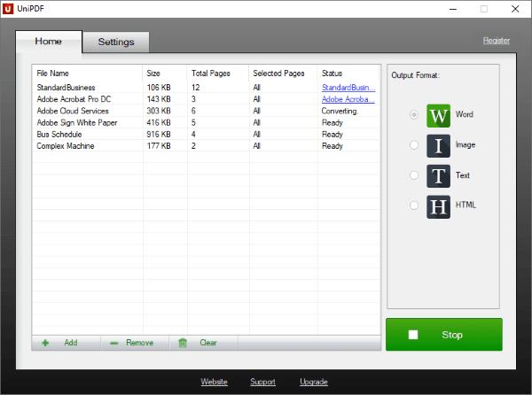Click the 416 KB size cell

pyautogui.click(x=159, y=122)
